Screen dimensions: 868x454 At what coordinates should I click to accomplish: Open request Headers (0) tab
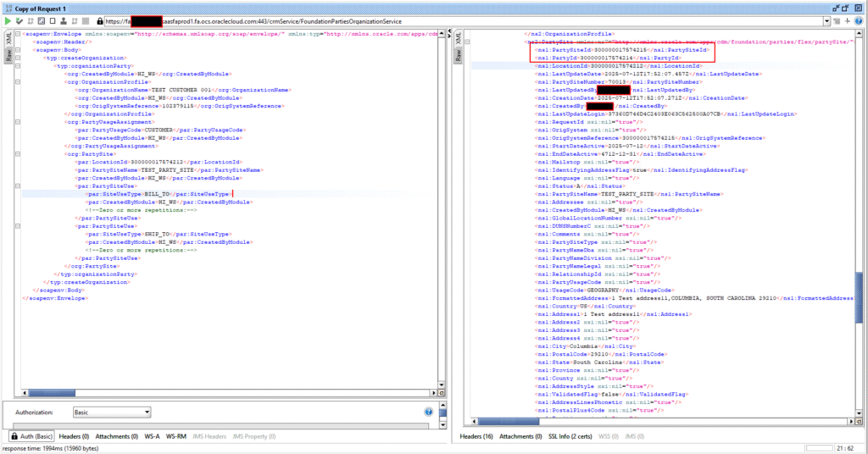pos(75,436)
